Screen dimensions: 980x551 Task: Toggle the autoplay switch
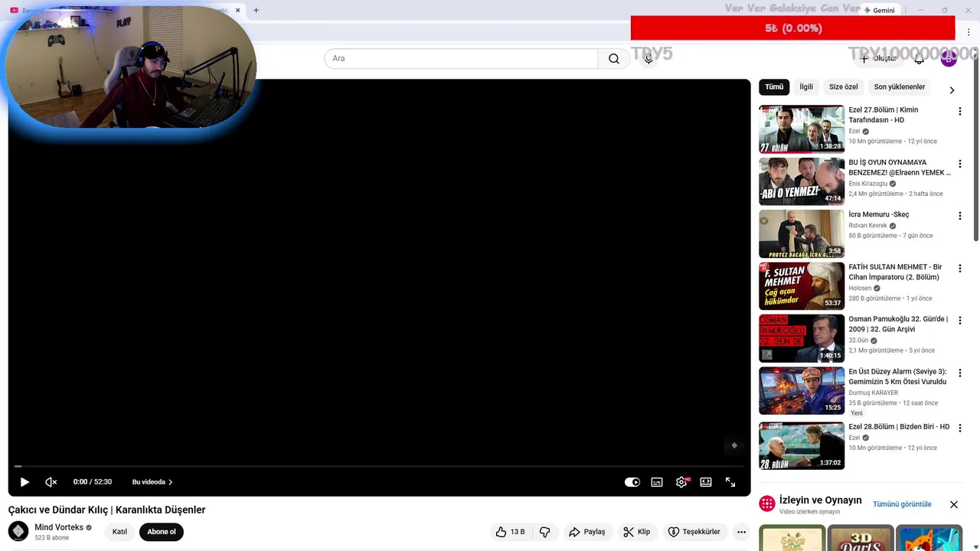(632, 482)
